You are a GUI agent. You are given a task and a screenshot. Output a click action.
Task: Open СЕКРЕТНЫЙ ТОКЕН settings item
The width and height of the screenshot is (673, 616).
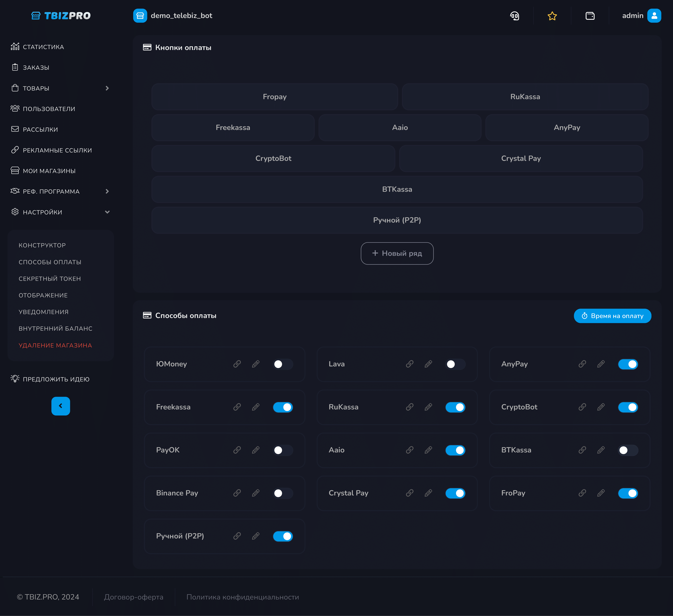point(50,279)
